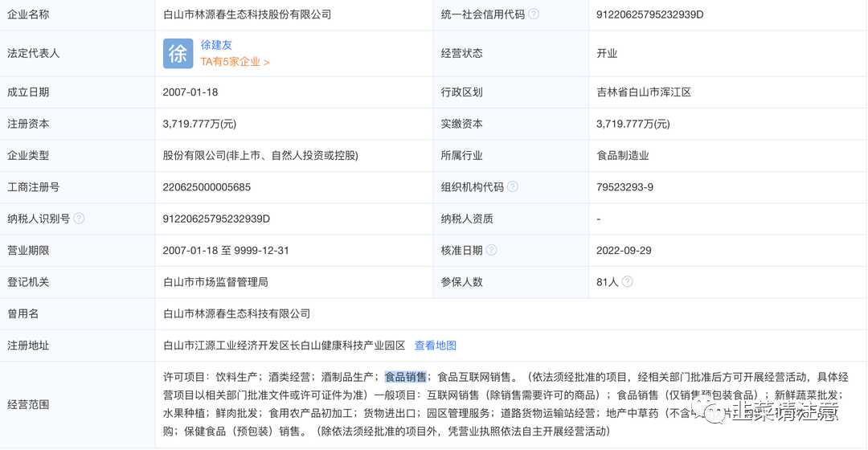Click registered address 白山市江源工业经济开发区长白山健康科技产业园区

(x=284, y=346)
